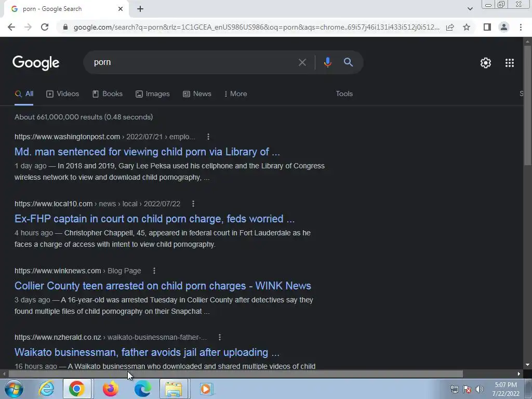This screenshot has height=399, width=532.
Task: Open search Tools options
Action: 344,94
